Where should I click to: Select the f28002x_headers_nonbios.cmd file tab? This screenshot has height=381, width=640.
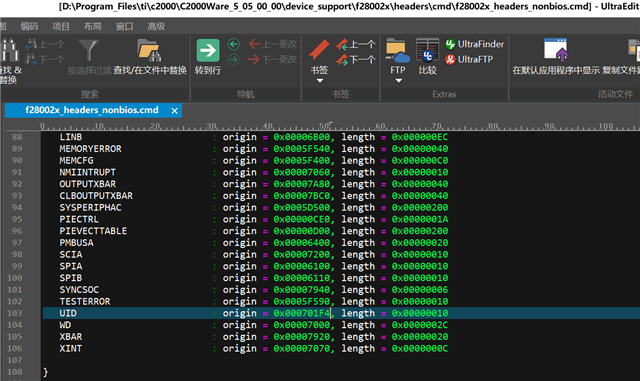[x=92, y=110]
